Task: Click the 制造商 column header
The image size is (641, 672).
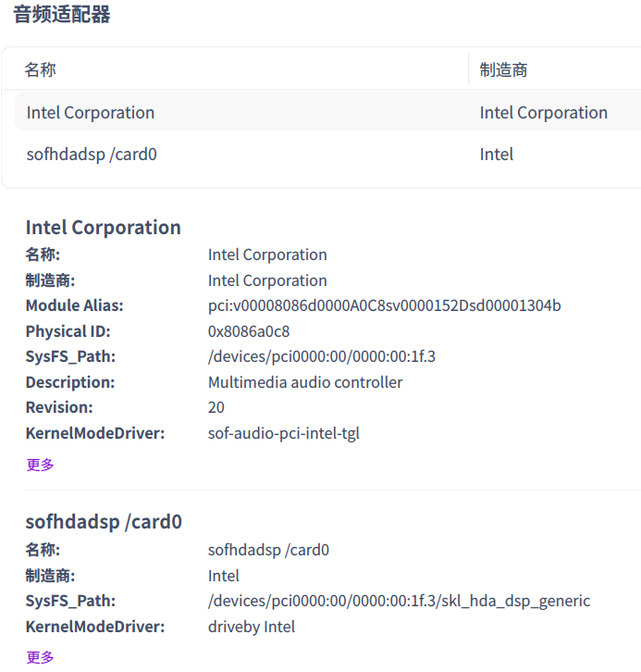Action: tap(504, 69)
